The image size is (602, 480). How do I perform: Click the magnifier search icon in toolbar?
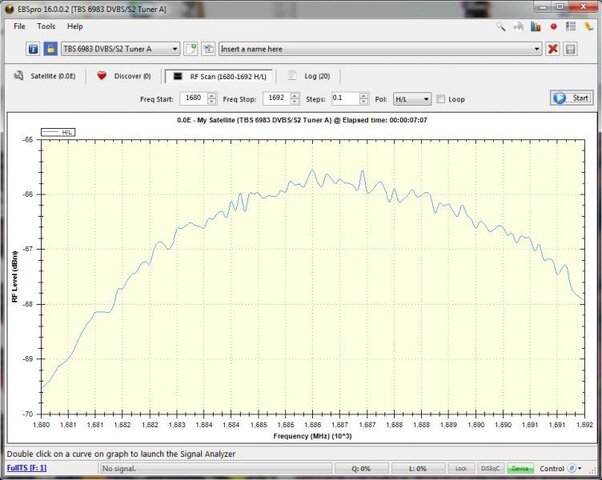501,26
